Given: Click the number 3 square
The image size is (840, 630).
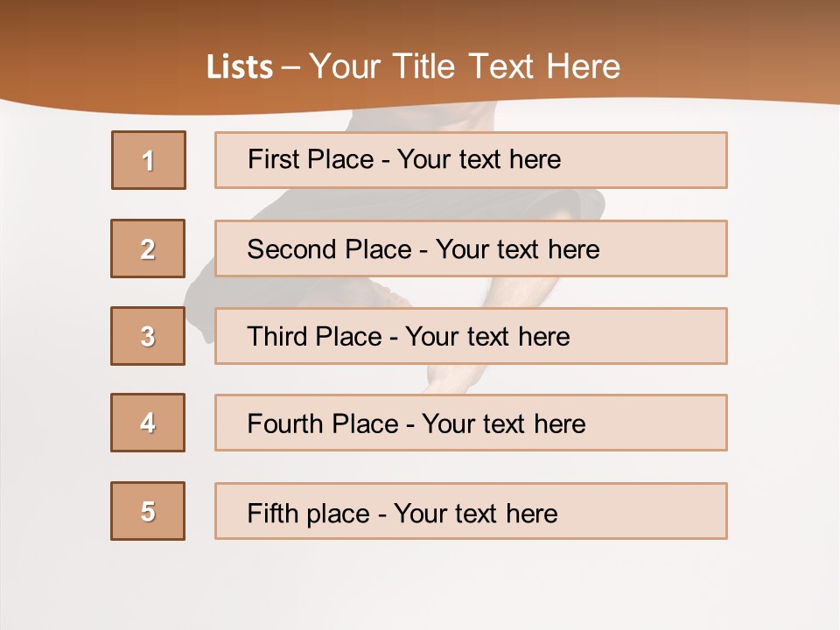Looking at the screenshot, I should [x=148, y=336].
